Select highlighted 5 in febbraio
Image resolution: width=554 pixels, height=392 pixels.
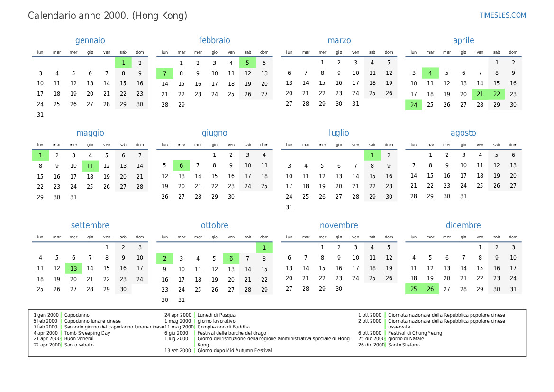pyautogui.click(x=247, y=63)
